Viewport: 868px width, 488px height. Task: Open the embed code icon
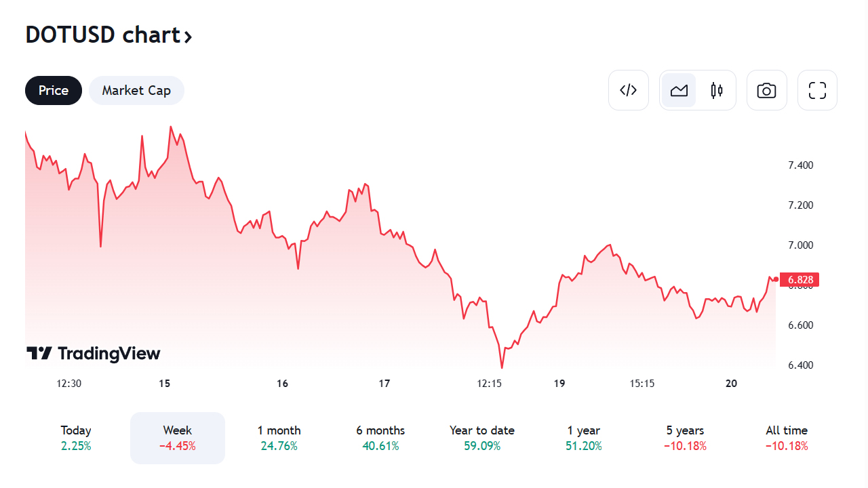[x=629, y=90]
